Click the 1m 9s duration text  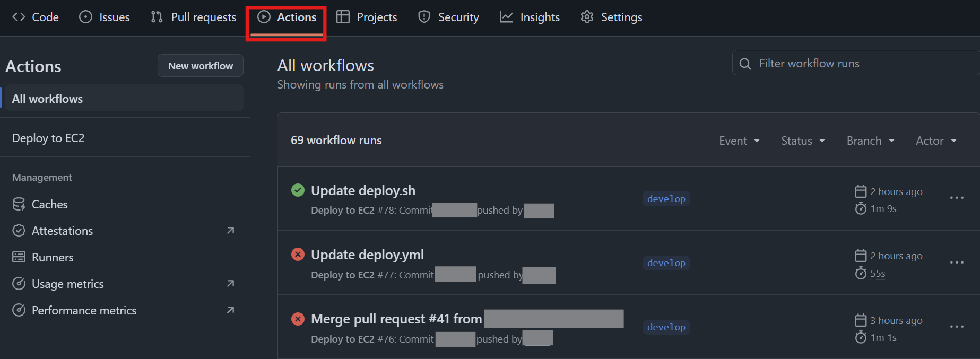click(883, 209)
